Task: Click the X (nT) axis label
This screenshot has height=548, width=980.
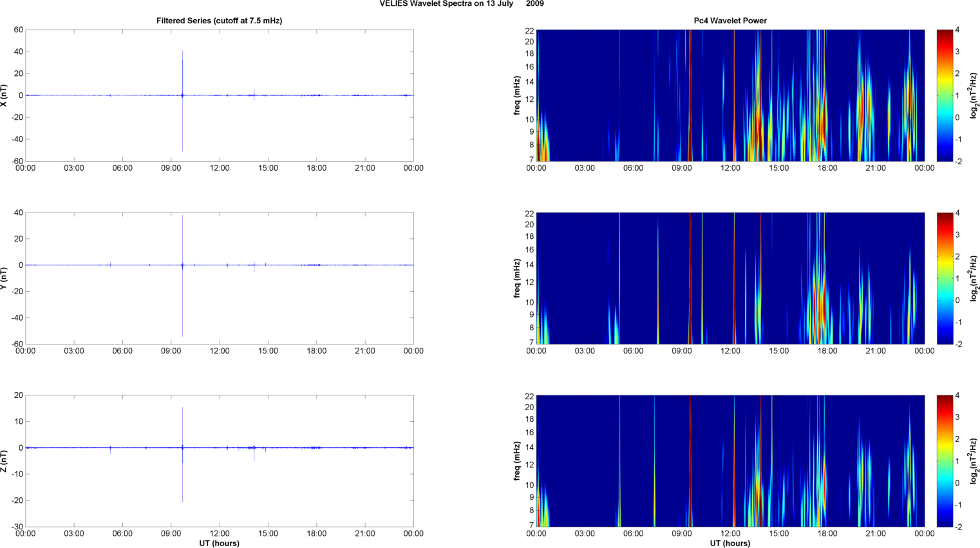Action: (5, 95)
